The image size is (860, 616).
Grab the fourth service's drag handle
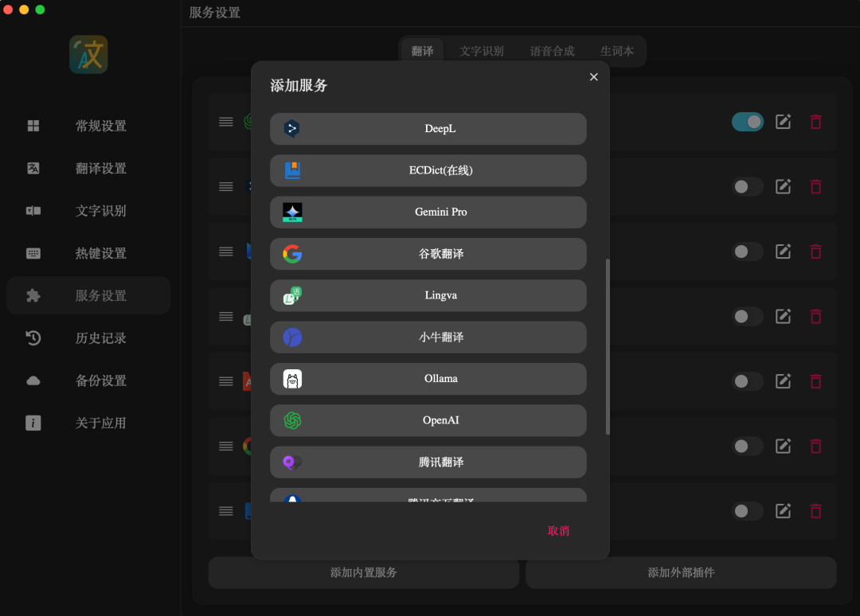[x=226, y=317]
